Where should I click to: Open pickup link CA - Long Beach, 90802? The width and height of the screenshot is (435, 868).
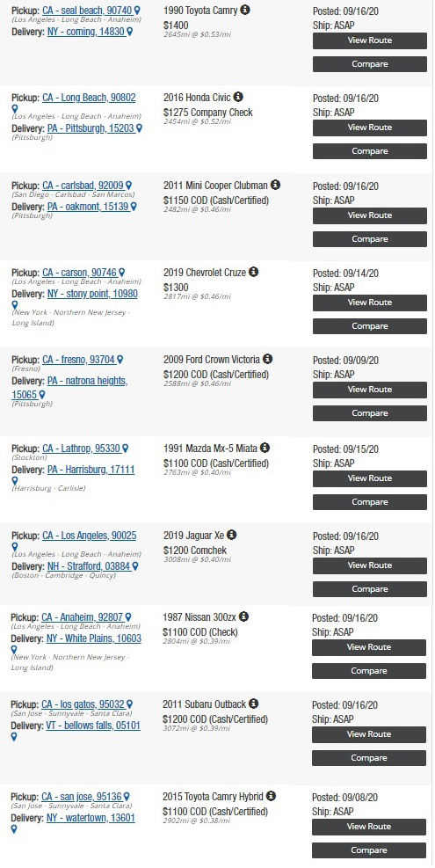[89, 98]
